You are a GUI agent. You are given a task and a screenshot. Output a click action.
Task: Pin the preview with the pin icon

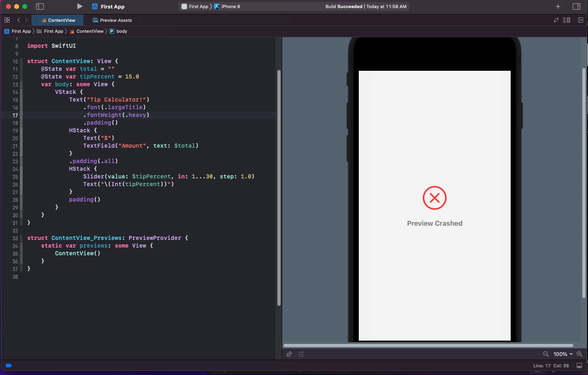[289, 354]
